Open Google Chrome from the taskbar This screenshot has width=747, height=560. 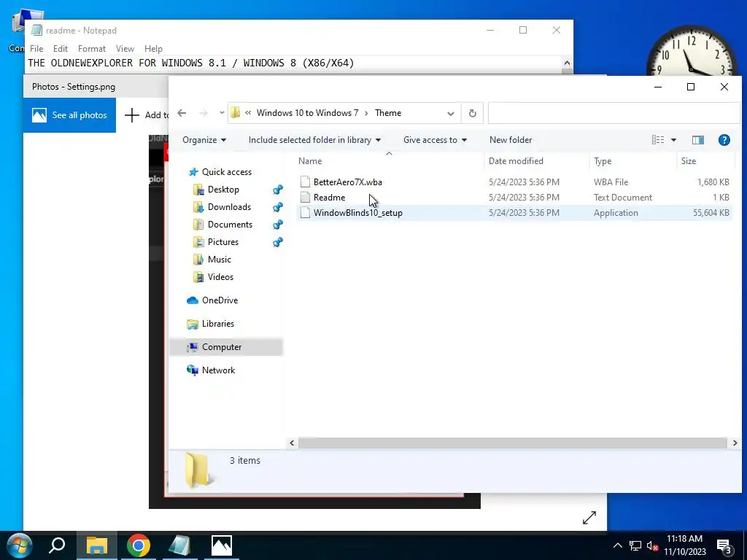pos(138,545)
